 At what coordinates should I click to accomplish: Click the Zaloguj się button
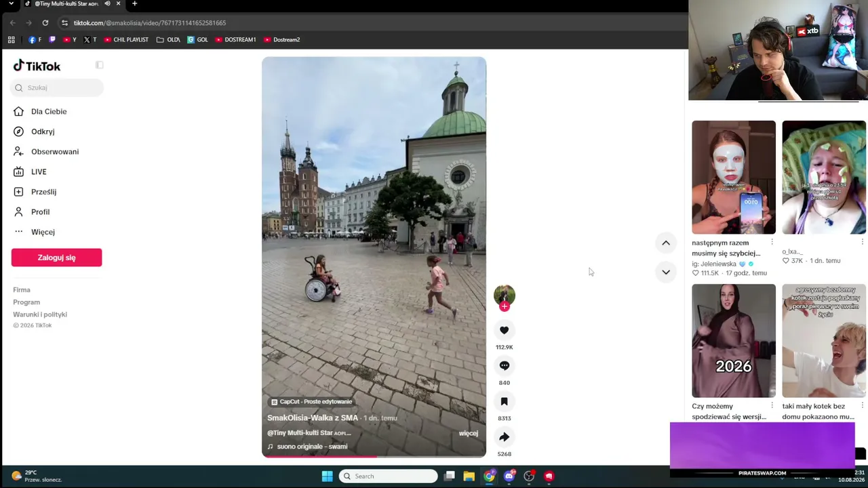56,258
